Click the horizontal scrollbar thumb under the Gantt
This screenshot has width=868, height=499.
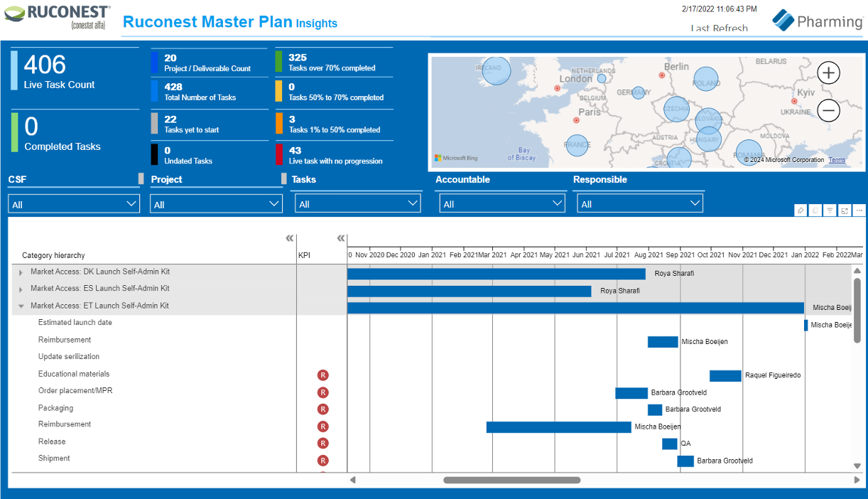[x=511, y=480]
